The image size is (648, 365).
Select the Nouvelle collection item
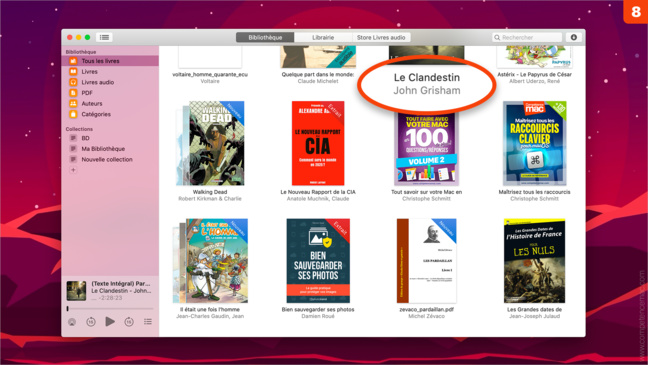(110, 159)
